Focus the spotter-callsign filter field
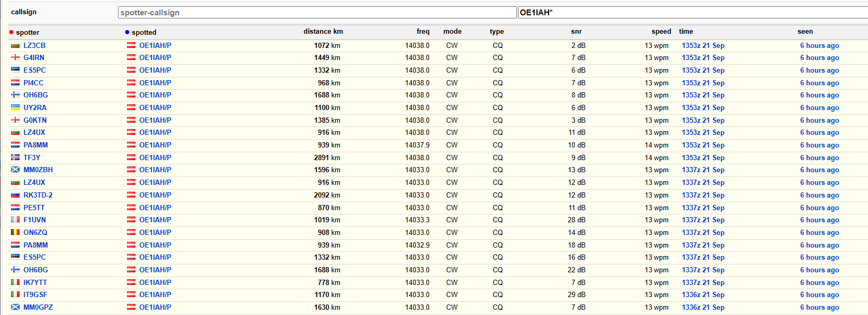The image size is (868, 315). pyautogui.click(x=317, y=13)
